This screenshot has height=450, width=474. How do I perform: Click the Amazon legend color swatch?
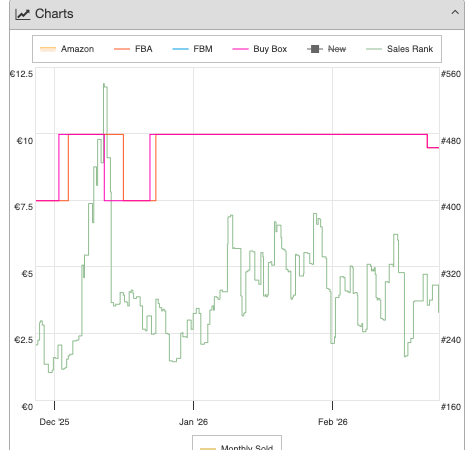click(48, 49)
